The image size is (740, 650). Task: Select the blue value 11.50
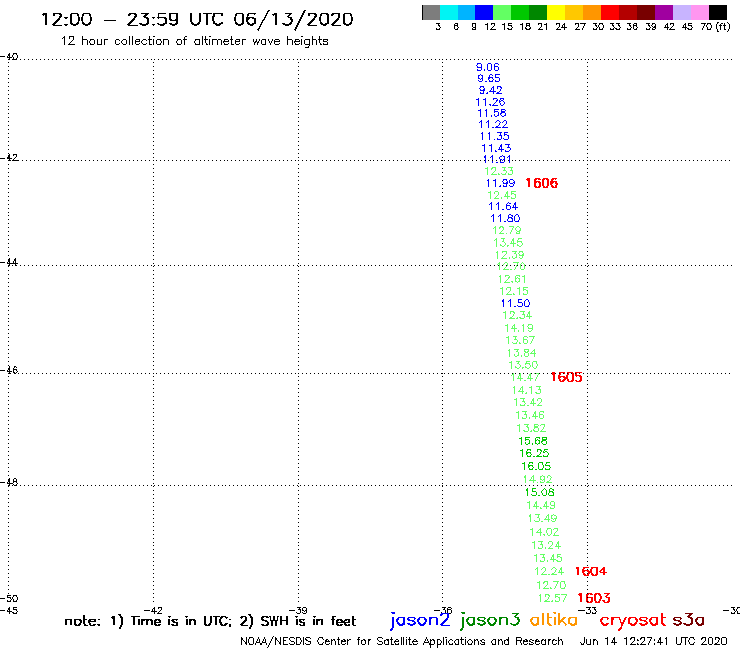coord(515,303)
